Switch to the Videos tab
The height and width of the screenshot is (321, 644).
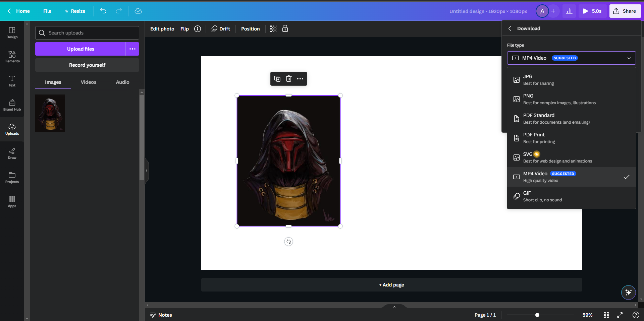[88, 82]
